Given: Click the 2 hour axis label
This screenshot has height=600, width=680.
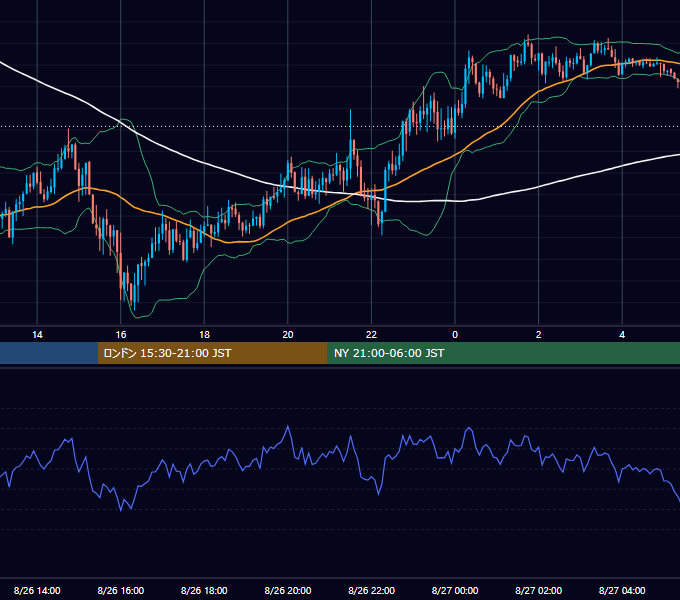Looking at the screenshot, I should (x=539, y=335).
